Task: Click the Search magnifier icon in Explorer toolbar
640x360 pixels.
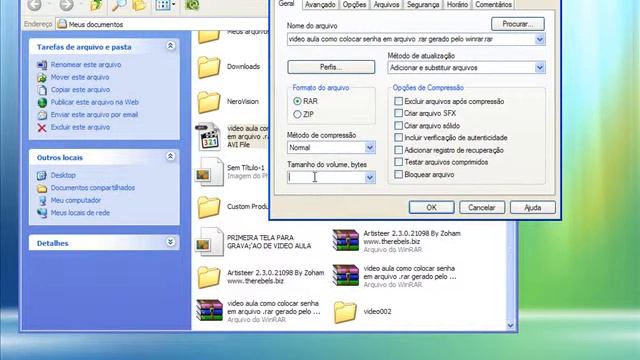Action: [119, 5]
